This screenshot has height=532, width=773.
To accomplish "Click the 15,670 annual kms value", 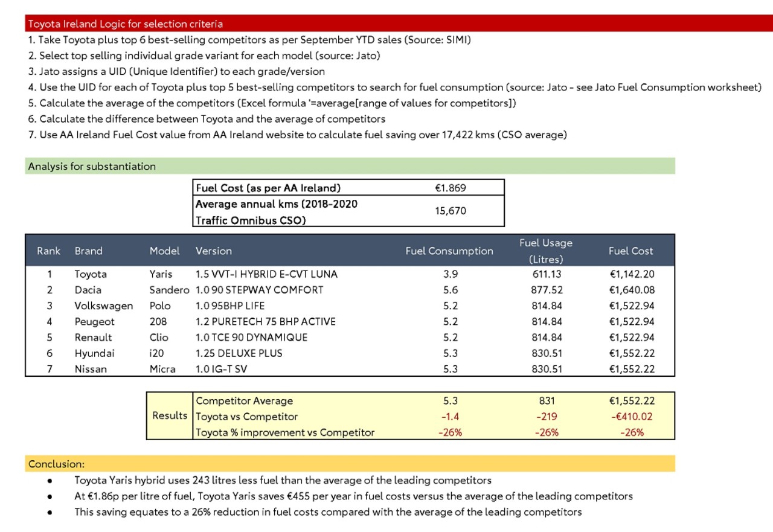I will tap(451, 211).
